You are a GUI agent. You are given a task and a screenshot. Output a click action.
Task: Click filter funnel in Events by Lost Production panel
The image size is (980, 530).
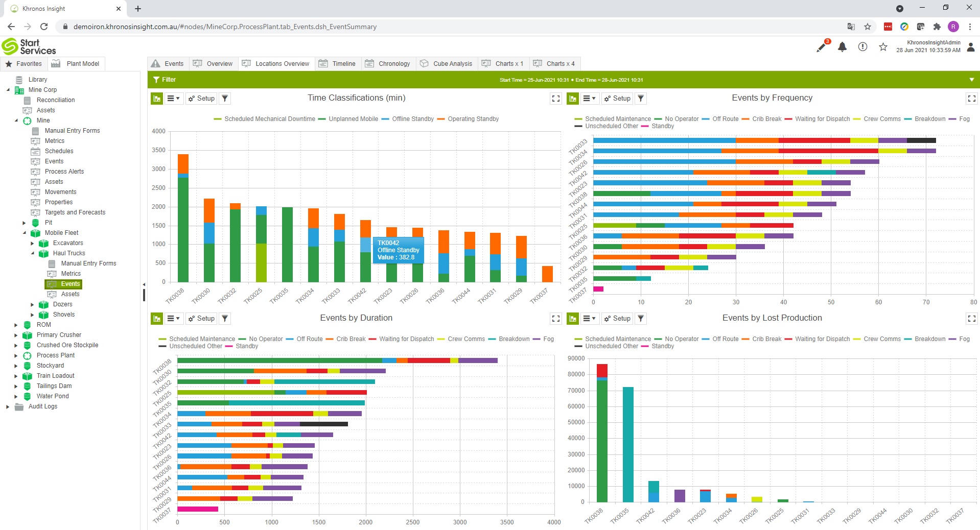point(641,319)
